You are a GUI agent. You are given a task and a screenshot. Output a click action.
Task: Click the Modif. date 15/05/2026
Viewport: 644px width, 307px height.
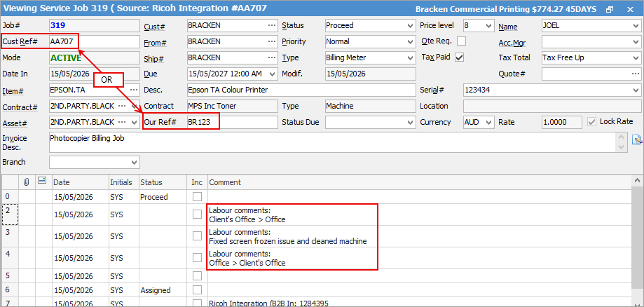[x=370, y=74]
